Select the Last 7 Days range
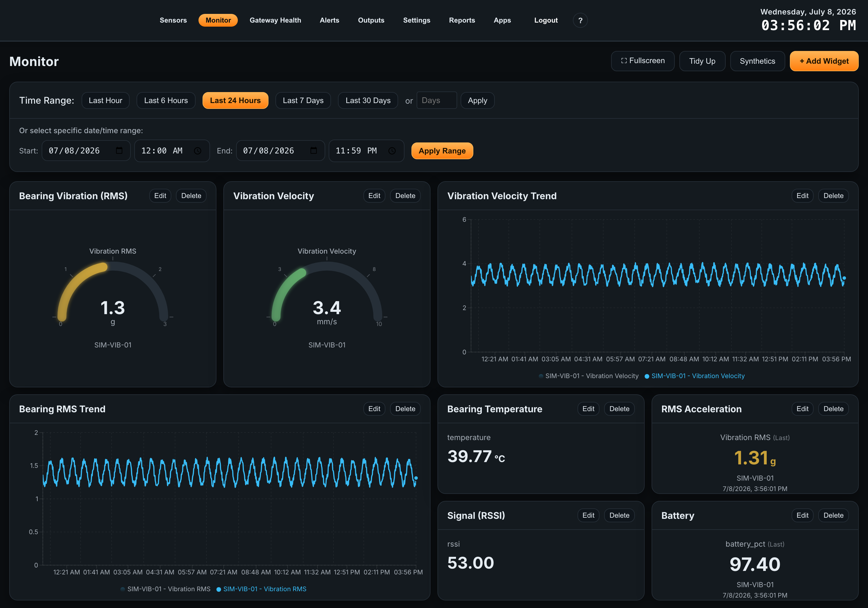The image size is (868, 608). tap(303, 101)
